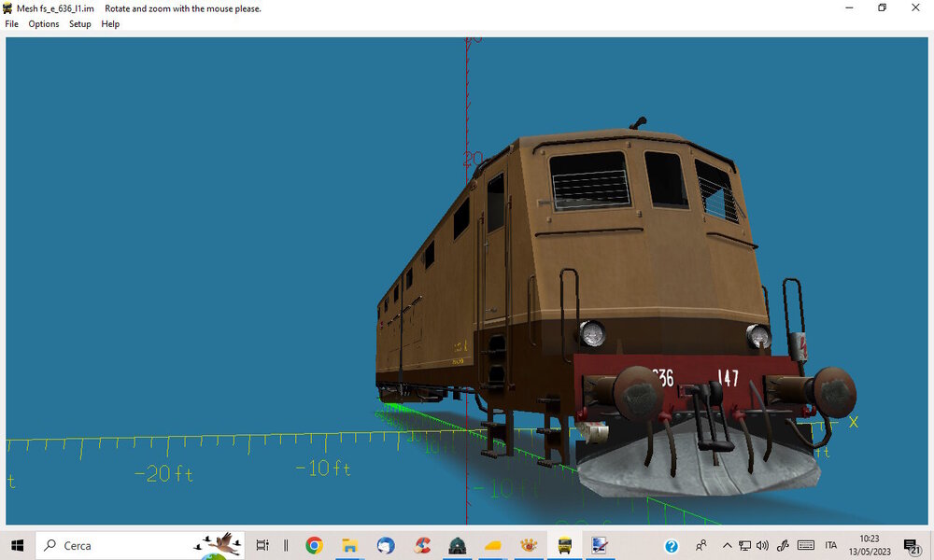Open the dark dome-shaped taskbar icon
This screenshot has height=560, width=934.
(x=457, y=545)
